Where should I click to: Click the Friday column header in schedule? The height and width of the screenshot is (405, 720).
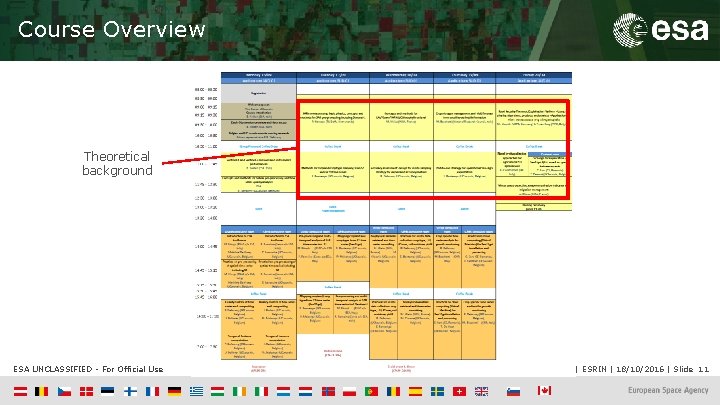(x=534, y=74)
